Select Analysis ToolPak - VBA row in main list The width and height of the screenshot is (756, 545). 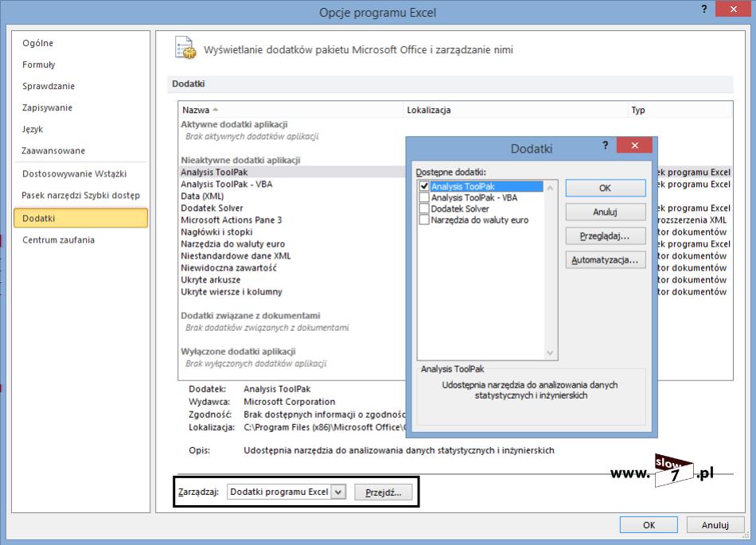coord(292,184)
